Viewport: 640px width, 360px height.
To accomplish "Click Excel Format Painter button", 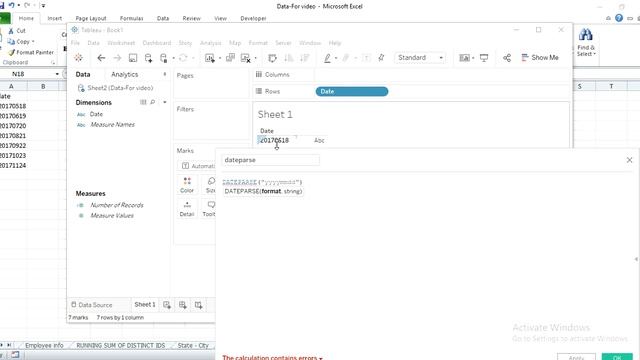I will tap(31, 52).
